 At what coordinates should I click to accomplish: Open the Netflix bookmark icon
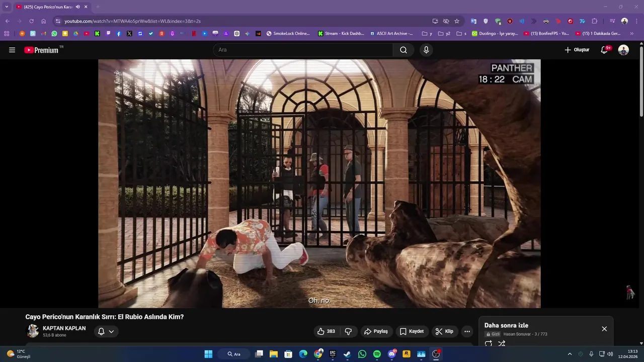pyautogui.click(x=194, y=34)
